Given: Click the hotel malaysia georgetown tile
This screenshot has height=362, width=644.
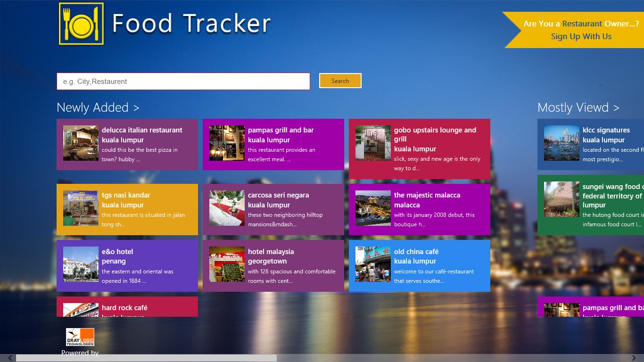Looking at the screenshot, I should coord(273,264).
